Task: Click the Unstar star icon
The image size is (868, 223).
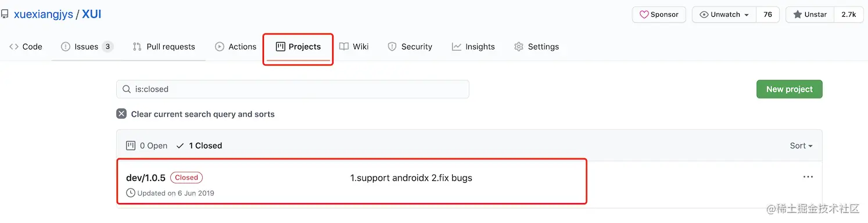Action: [798, 15]
